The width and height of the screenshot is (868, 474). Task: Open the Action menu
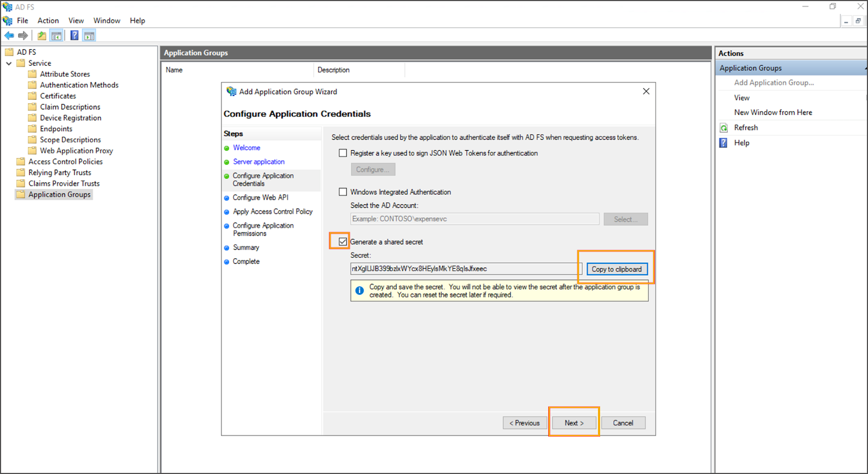(x=48, y=21)
